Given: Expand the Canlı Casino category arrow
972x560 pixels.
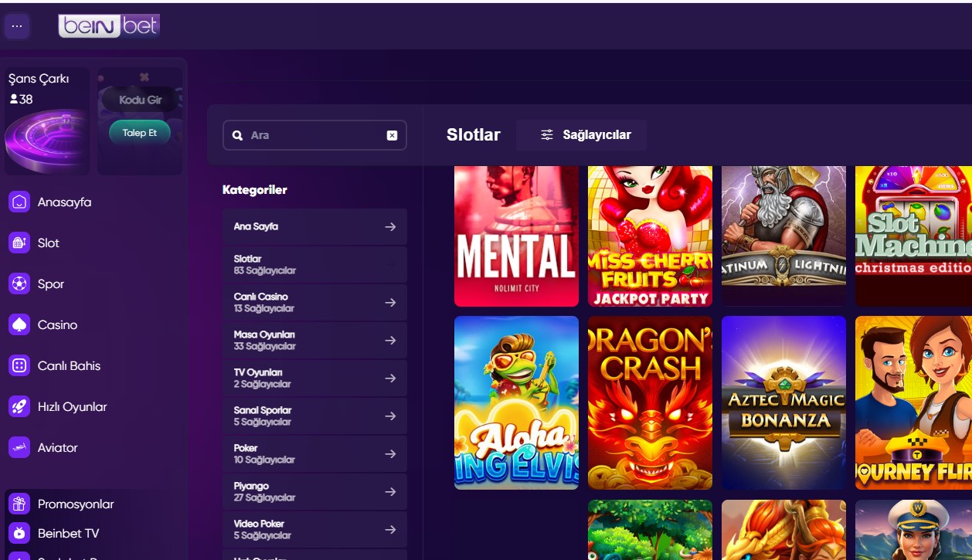Looking at the screenshot, I should click(390, 303).
